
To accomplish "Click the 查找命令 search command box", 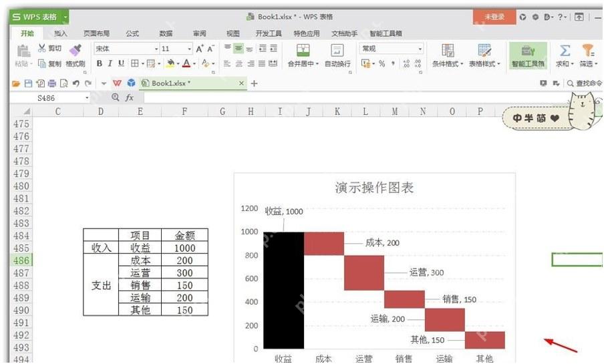I will coord(585,83).
